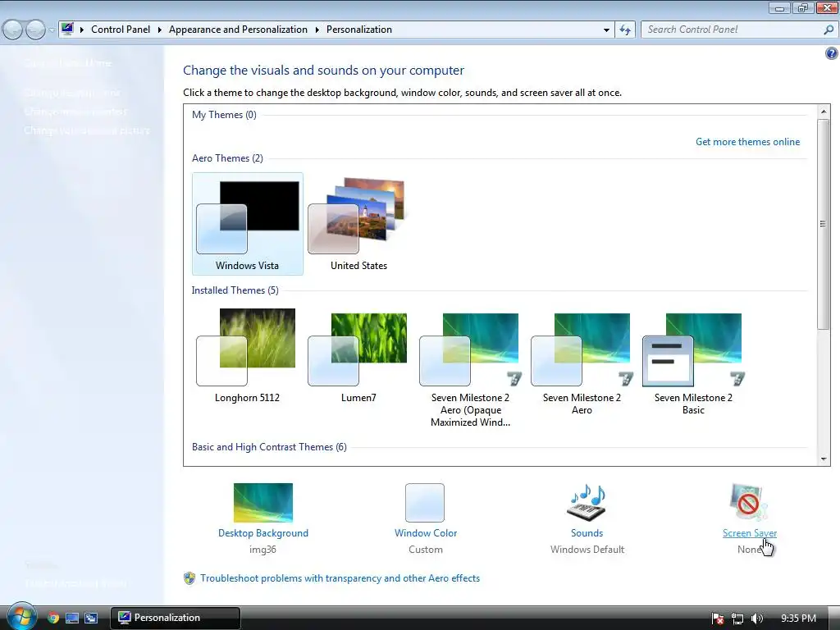Click Personalization breadcrumb
This screenshot has height=630, width=840.
coord(359,30)
